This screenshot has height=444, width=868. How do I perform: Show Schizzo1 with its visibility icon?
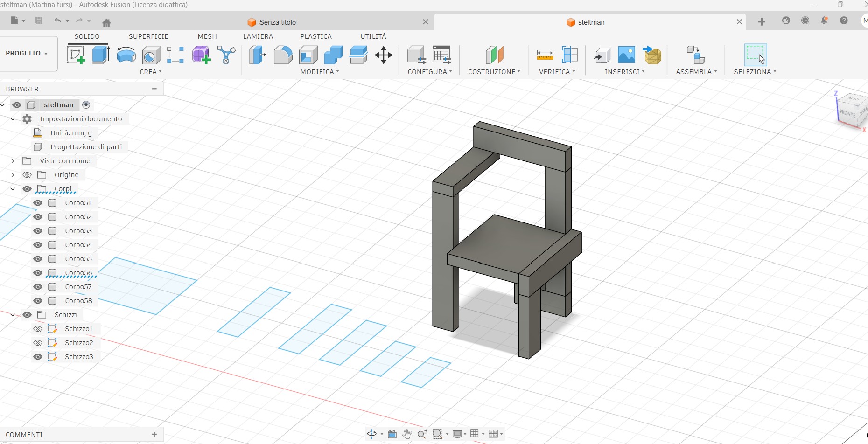click(x=38, y=329)
